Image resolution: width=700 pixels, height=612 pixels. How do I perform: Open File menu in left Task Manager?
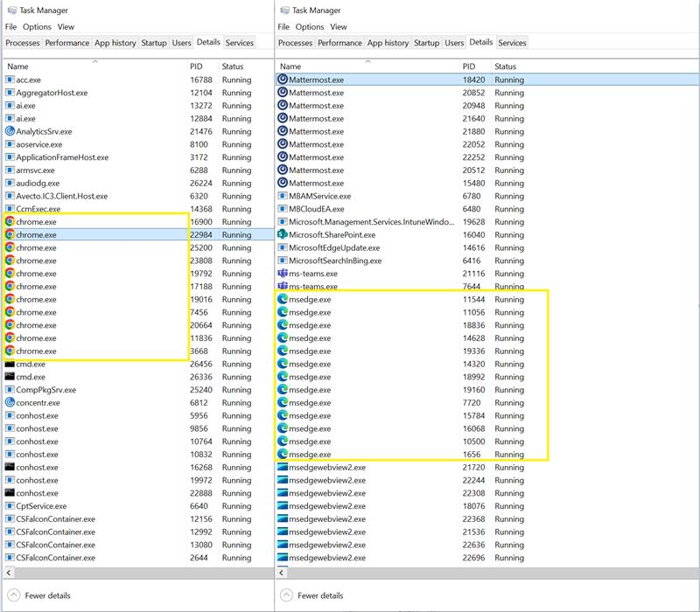10,27
